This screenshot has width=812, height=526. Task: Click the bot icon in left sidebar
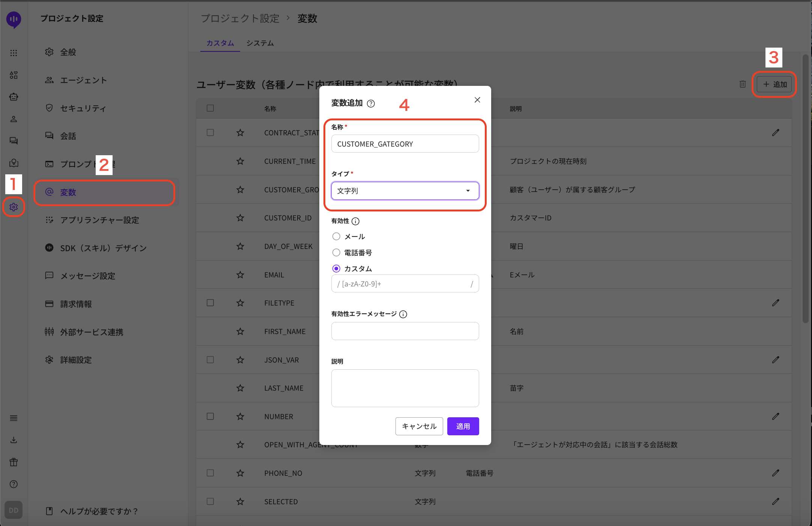click(x=14, y=97)
